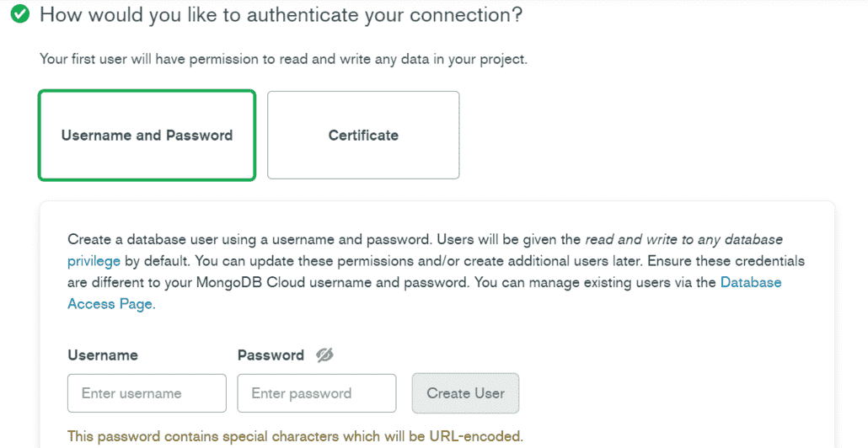
Task: Toggle password visibility eye icon
Action: (x=325, y=355)
